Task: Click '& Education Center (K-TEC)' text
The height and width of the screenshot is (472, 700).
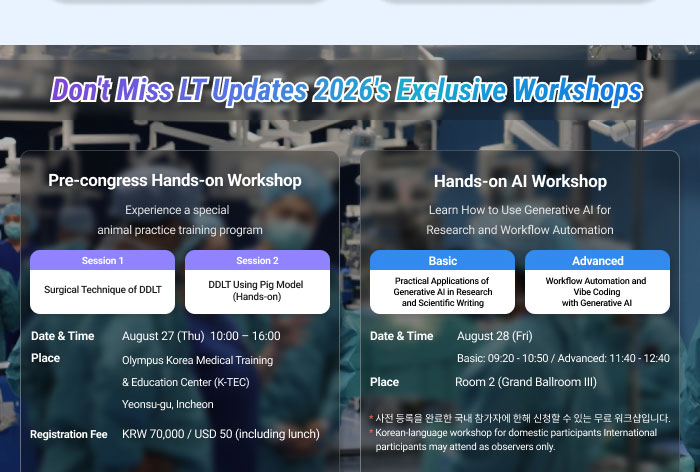Action: 186,382
